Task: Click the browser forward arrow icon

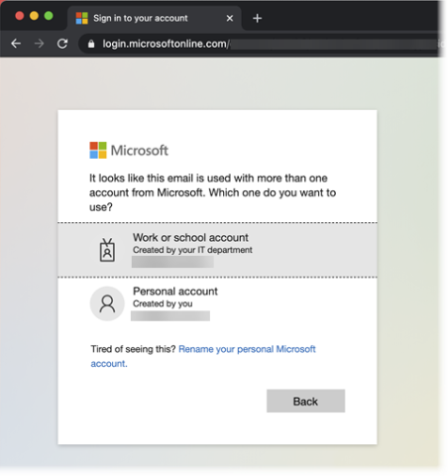Action: (x=39, y=44)
